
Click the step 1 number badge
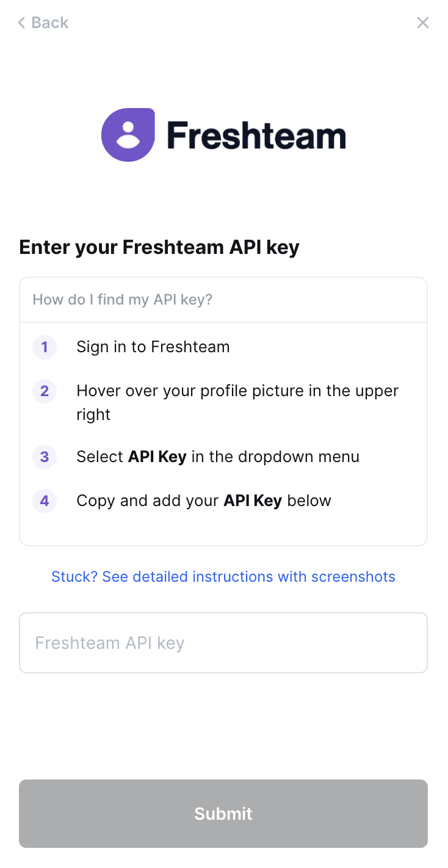45,347
